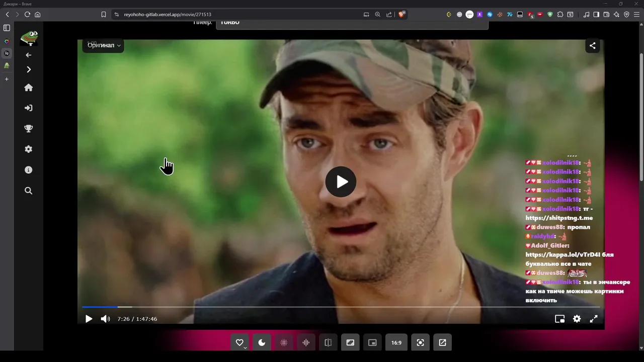Toggle the audio waveform button
The height and width of the screenshot is (362, 644).
[306, 342]
